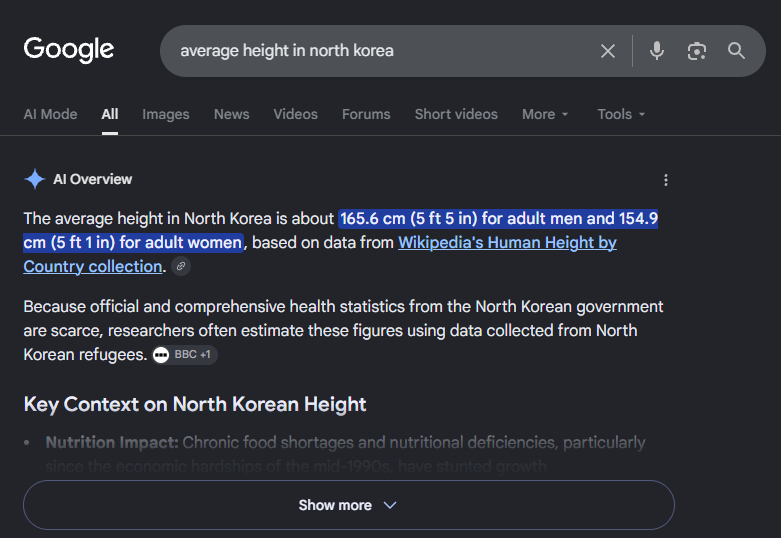The image size is (781, 538).
Task: Open the link chip icon after 'Country collection'
Action: click(x=181, y=266)
